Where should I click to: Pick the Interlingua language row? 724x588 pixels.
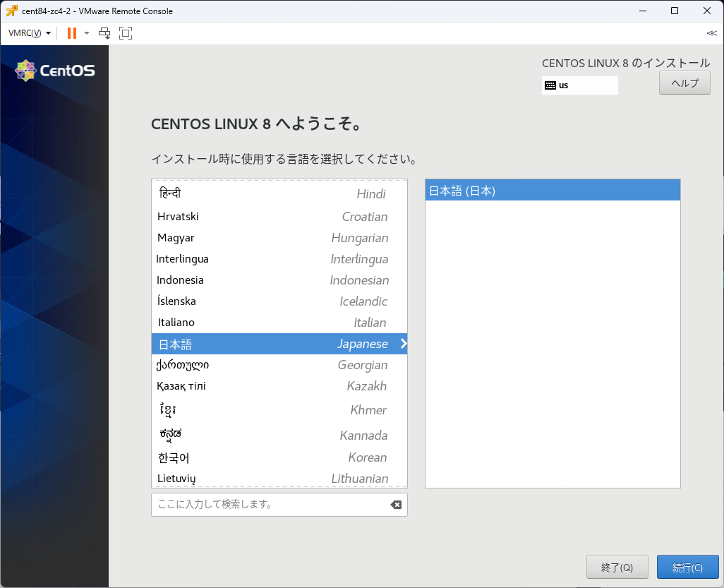279,259
